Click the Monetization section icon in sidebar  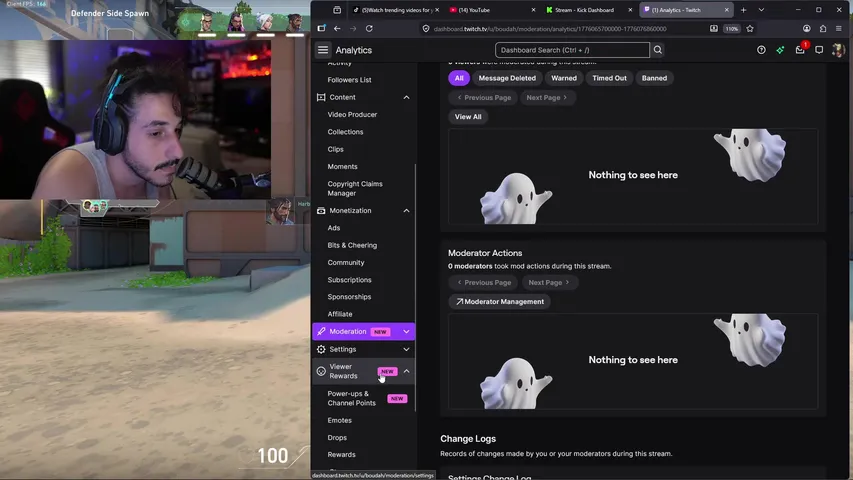tap(321, 211)
